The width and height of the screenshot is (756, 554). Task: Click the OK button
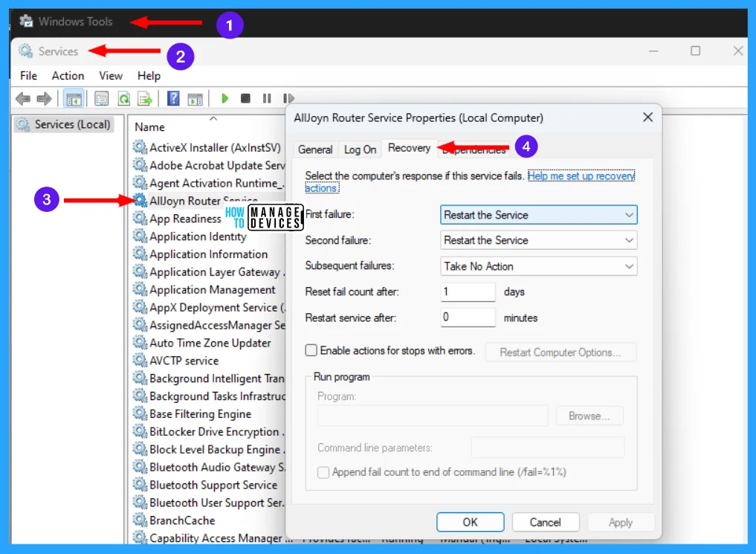(470, 522)
